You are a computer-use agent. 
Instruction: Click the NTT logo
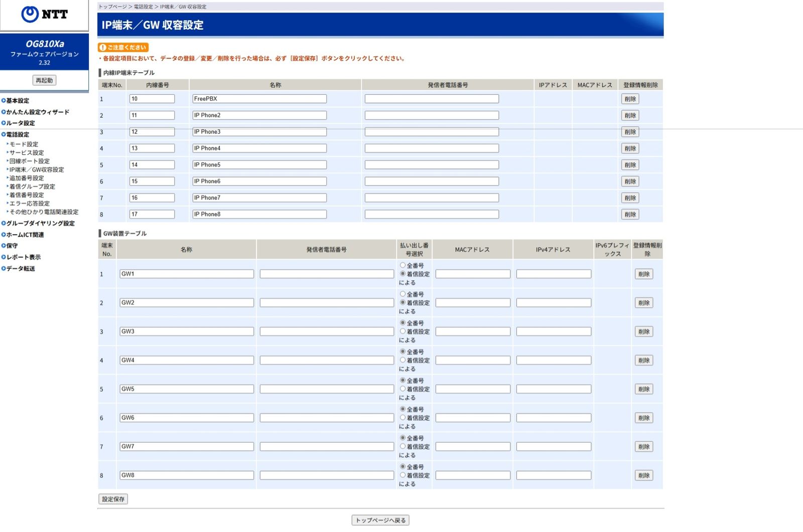click(44, 15)
